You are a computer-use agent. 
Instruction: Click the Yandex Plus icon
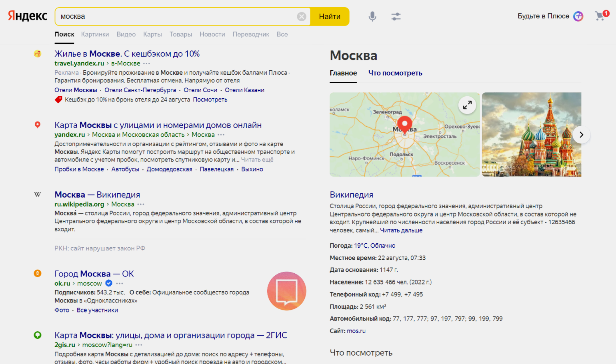pos(578,16)
